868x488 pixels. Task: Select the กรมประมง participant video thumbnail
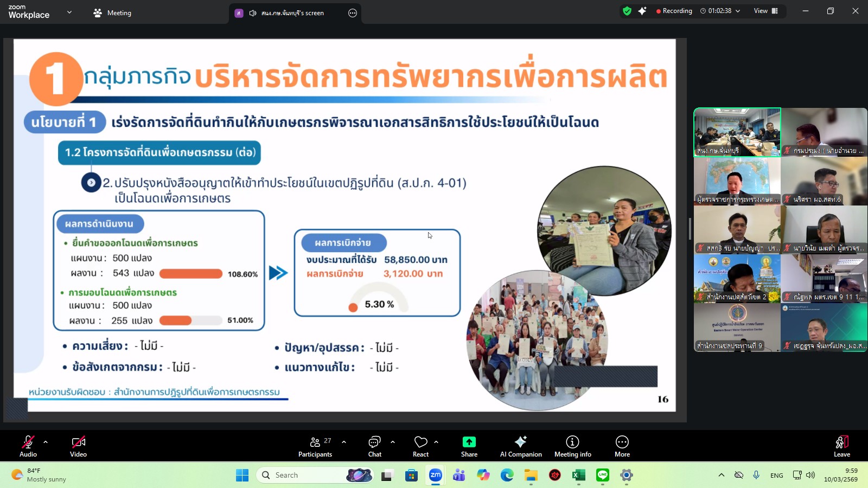click(824, 132)
